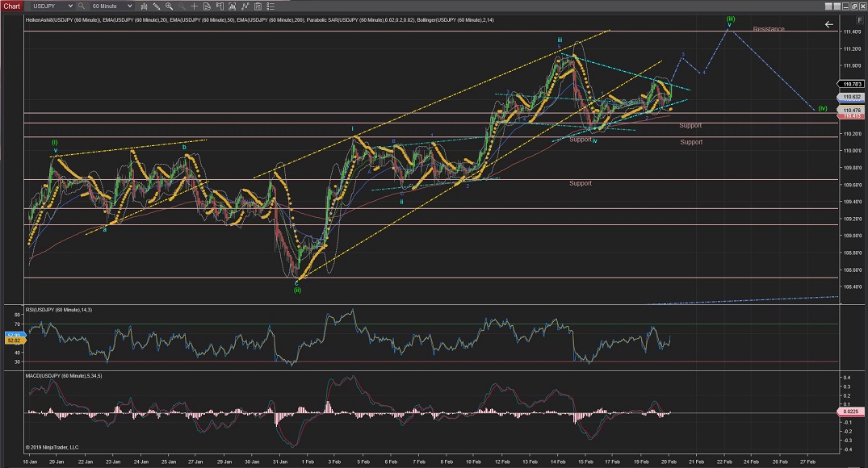Open the chart style bars icon
Screen dimensions: 868x468
[146, 6]
